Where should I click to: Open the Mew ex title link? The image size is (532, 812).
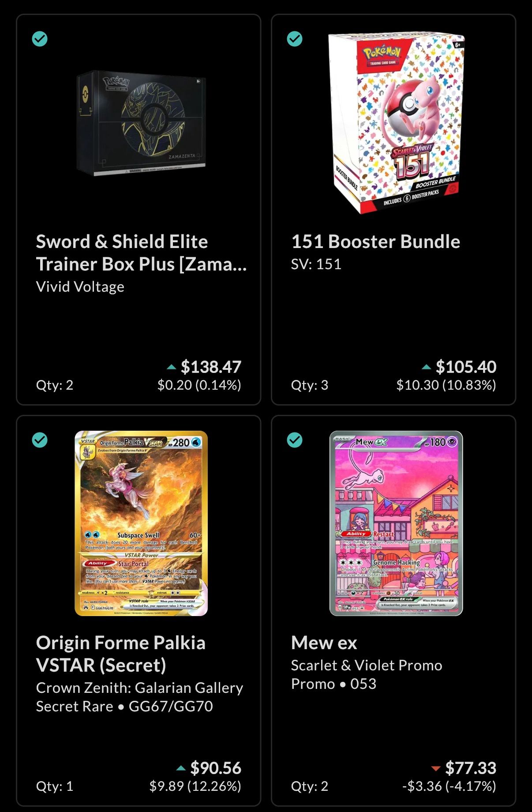(324, 643)
